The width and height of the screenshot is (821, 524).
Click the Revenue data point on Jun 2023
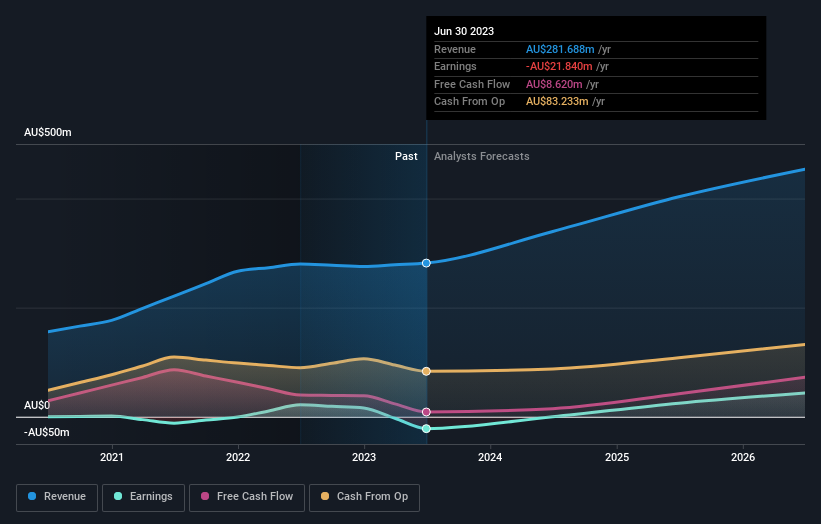426,263
